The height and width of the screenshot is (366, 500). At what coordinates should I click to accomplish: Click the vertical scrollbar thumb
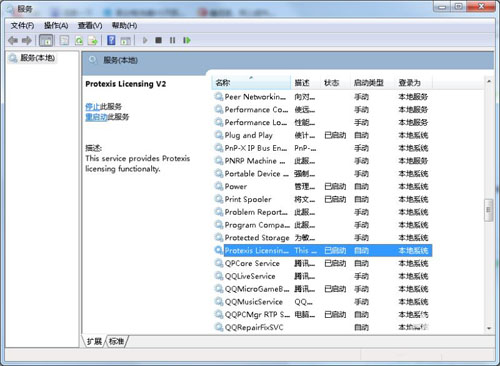[x=489, y=210]
